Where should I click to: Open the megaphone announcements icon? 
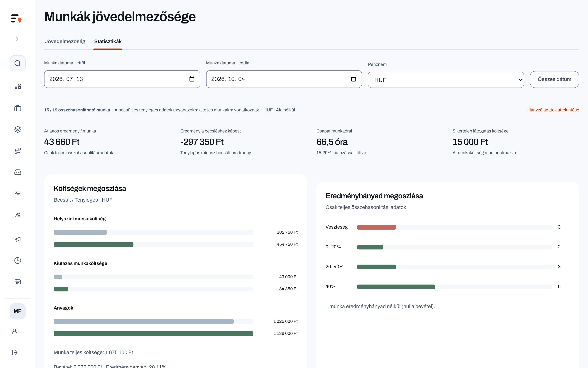click(x=18, y=239)
